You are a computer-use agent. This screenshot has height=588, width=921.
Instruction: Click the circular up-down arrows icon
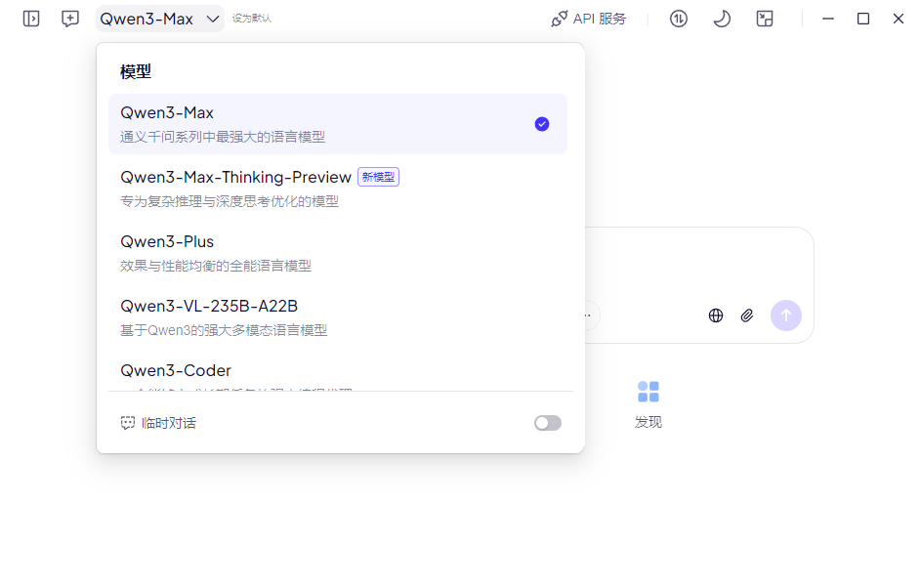pos(679,19)
